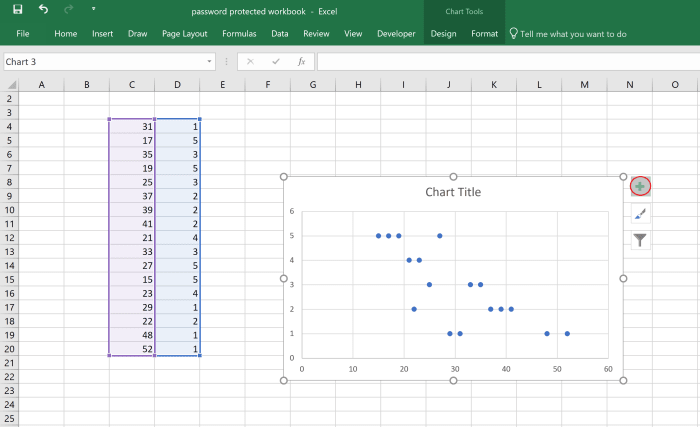
Task: Select the chart Design tab
Action: point(443,33)
